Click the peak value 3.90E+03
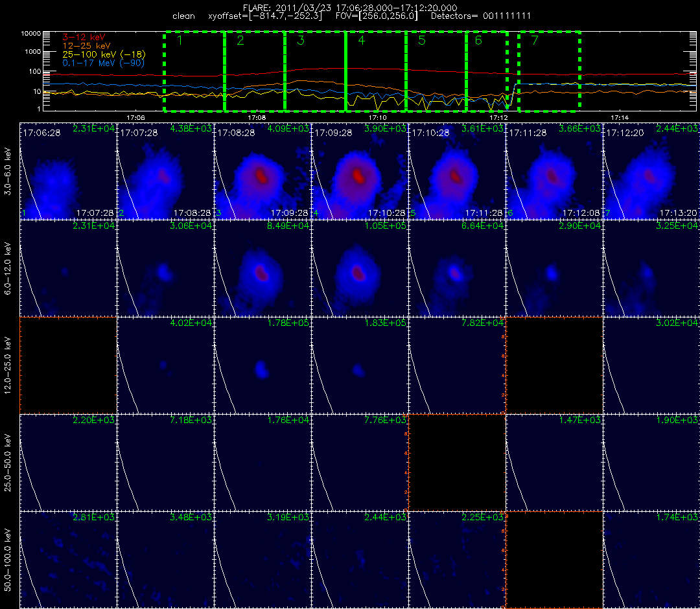The image size is (700, 609). tap(386, 128)
